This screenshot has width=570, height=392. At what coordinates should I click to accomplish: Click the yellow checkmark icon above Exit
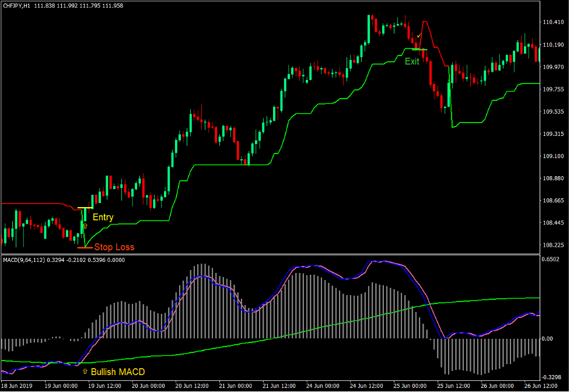[x=418, y=37]
